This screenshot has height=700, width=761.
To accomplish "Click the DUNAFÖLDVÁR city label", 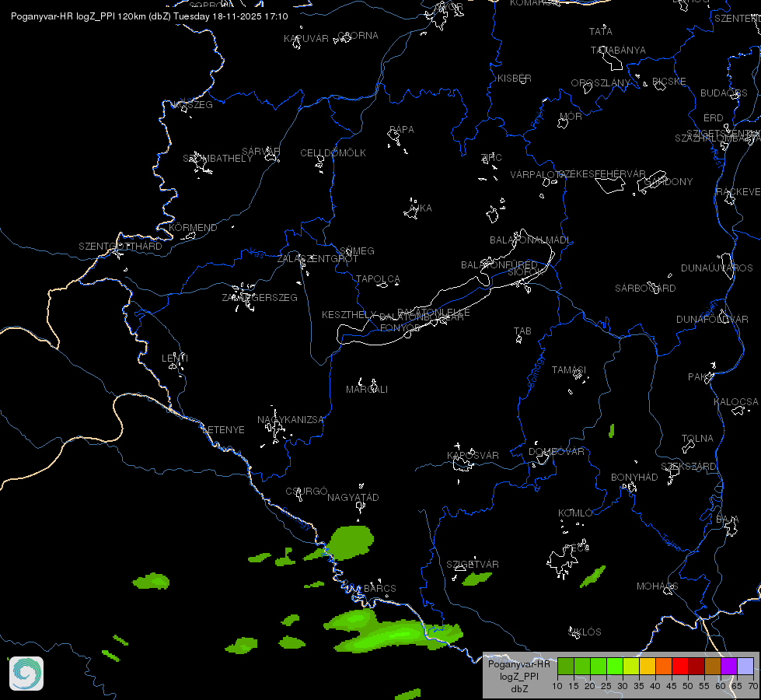I will click(x=712, y=319).
